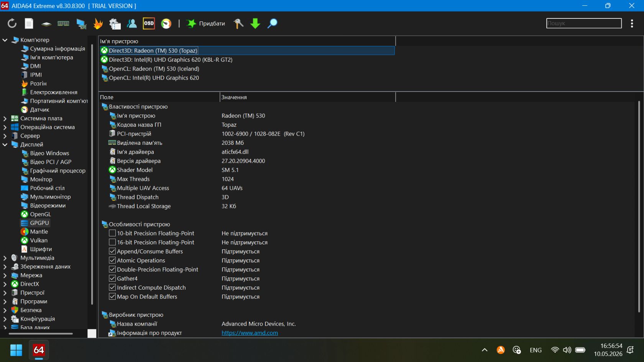Image resolution: width=644 pixels, height=362 pixels.
Task: Toggle Atomic Operations checkbox
Action: click(112, 260)
